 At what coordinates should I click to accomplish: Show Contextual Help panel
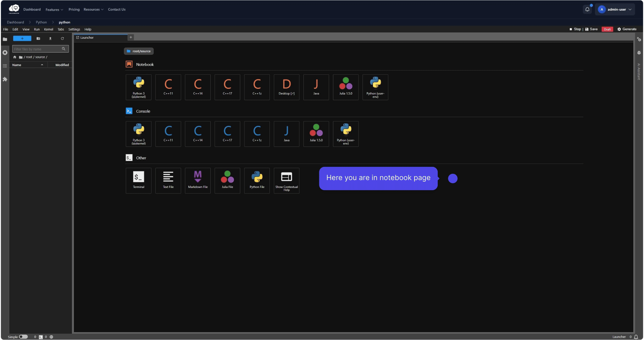286,181
